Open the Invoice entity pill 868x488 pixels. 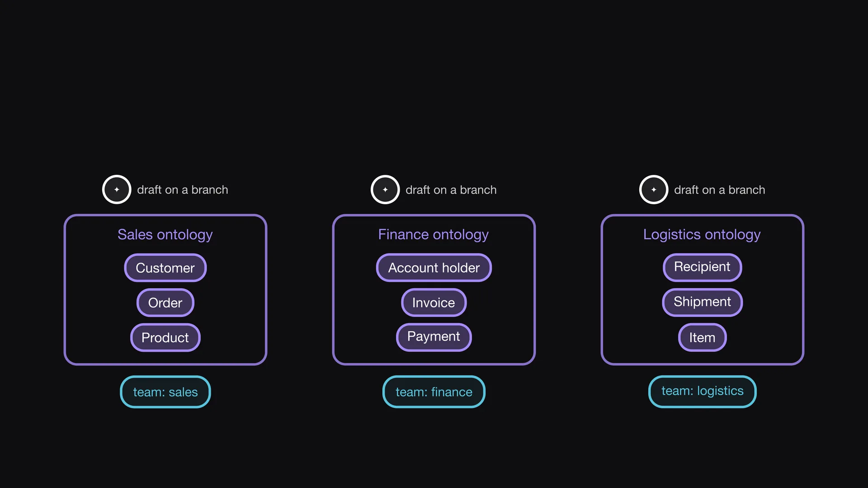434,302
